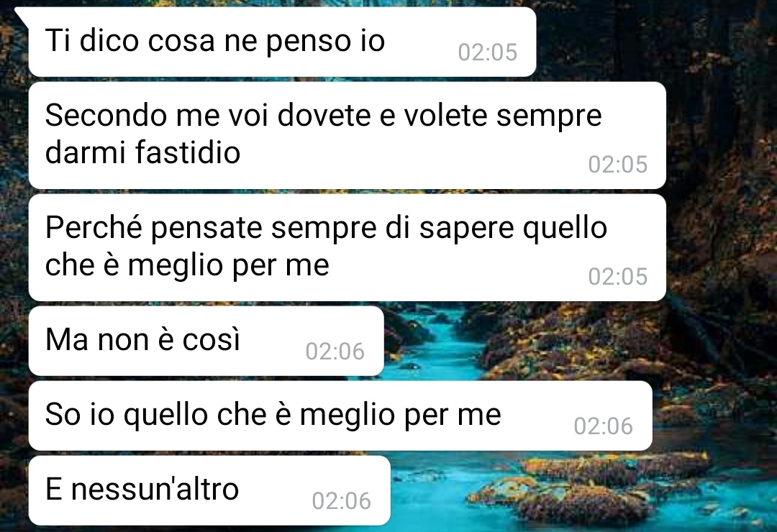
Task: Click the tail corner of the first bubble
Action: [22, 15]
